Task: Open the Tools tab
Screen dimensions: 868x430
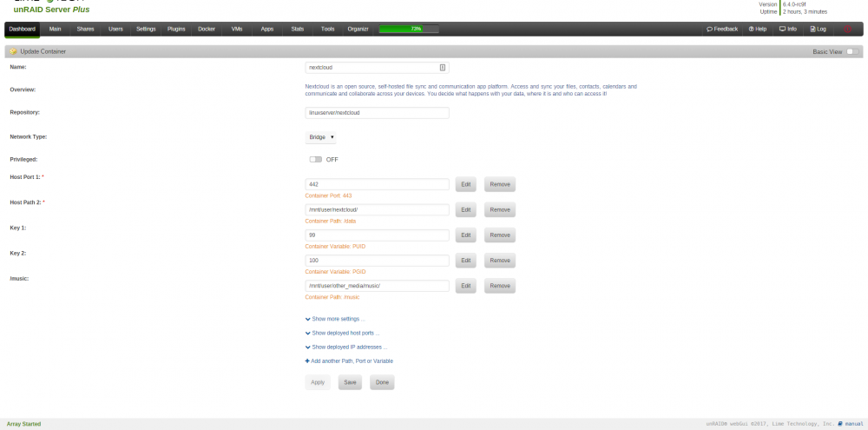Action: [328, 30]
